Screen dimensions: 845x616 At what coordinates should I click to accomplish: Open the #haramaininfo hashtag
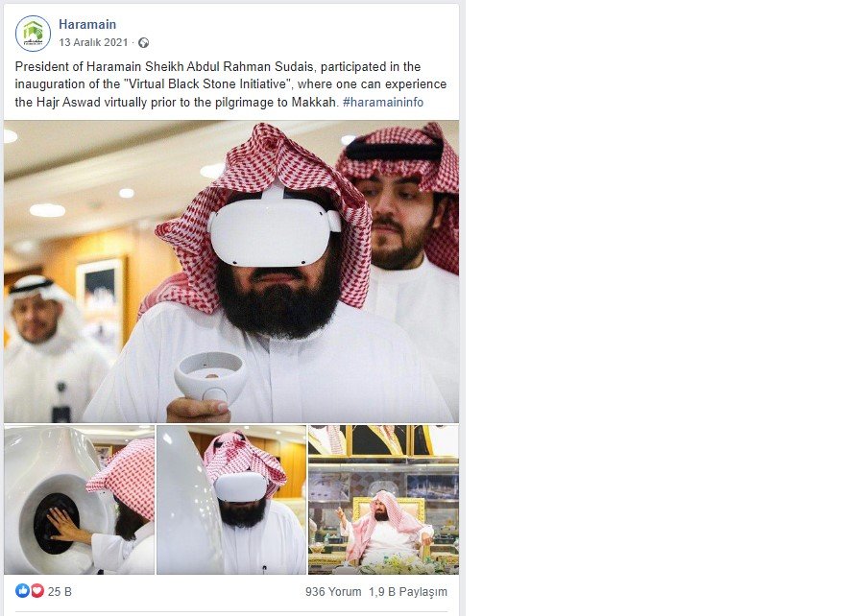pyautogui.click(x=382, y=102)
